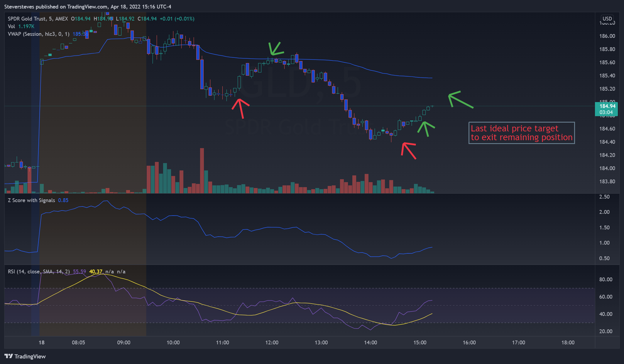Select the VWAP (Session, hlc3, 0, 1) legend

[38, 34]
